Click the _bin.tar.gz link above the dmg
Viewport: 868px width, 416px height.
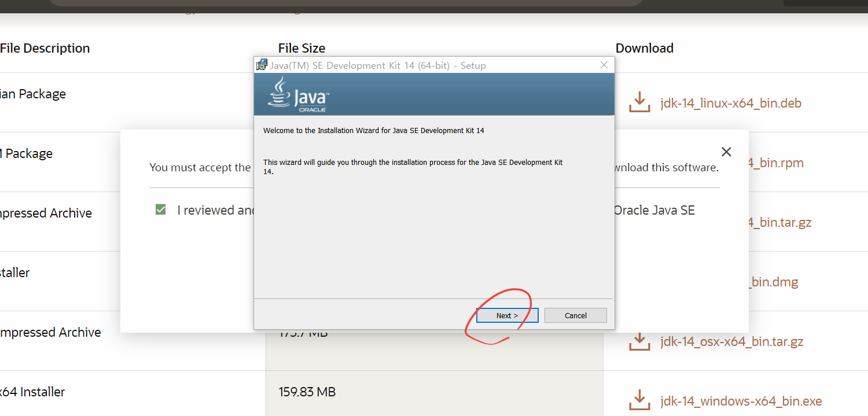point(781,223)
